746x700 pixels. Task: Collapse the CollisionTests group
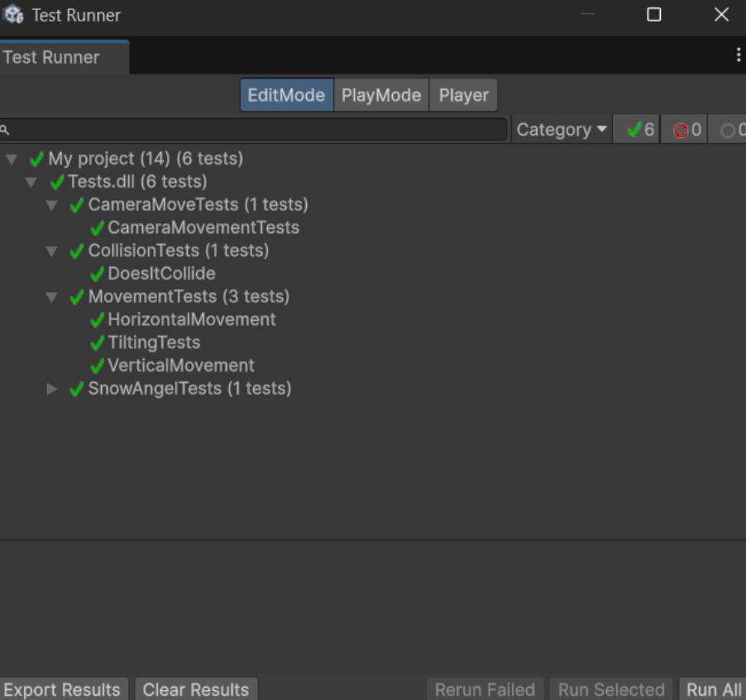tap(51, 251)
